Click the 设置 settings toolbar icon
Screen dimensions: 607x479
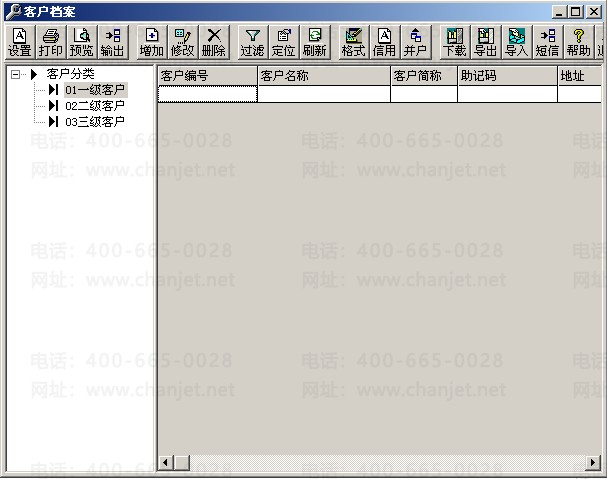20,43
